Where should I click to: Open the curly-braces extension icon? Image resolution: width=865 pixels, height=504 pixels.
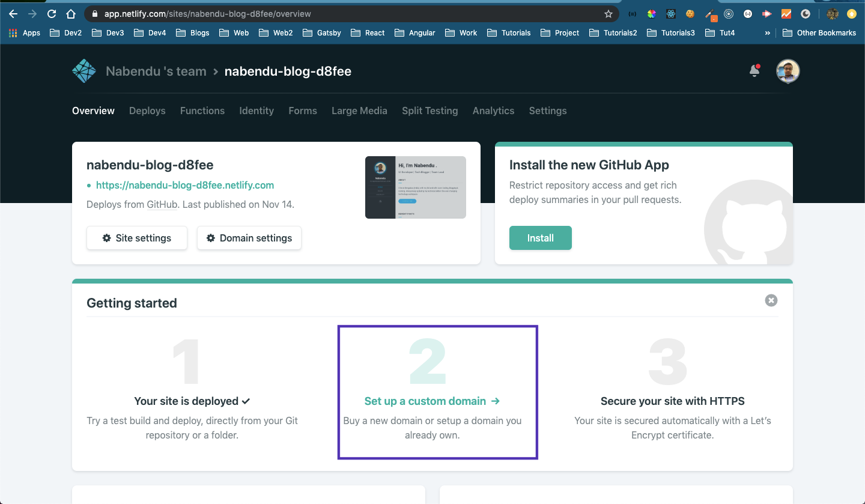click(x=632, y=14)
